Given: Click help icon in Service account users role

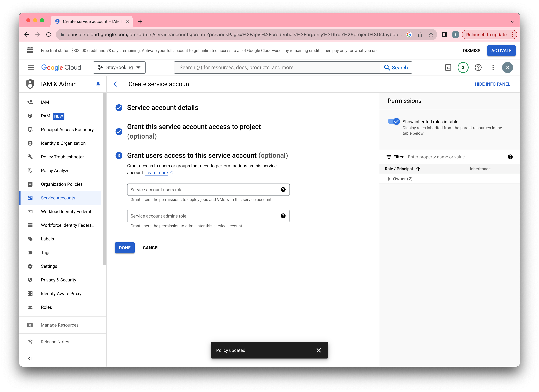Looking at the screenshot, I should pyautogui.click(x=283, y=190).
